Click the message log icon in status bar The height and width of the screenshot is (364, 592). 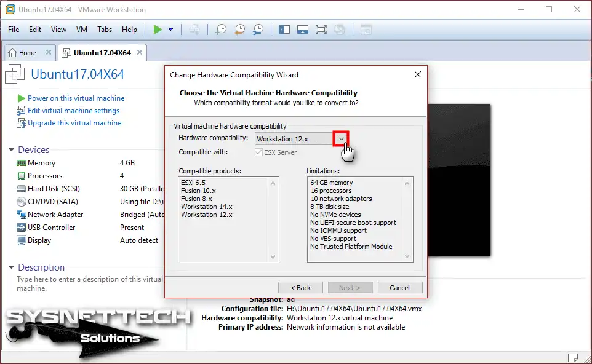pos(573,357)
